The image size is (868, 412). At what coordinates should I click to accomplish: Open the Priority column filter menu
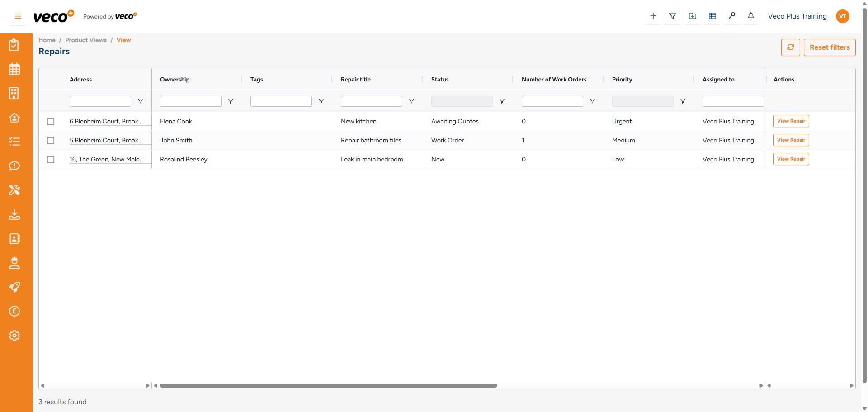[683, 101]
